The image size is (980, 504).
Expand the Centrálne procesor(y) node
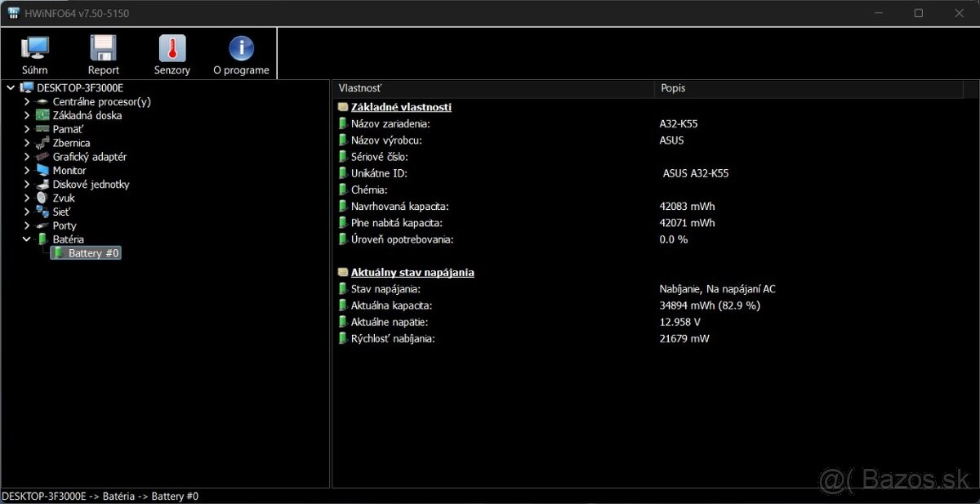tap(27, 102)
